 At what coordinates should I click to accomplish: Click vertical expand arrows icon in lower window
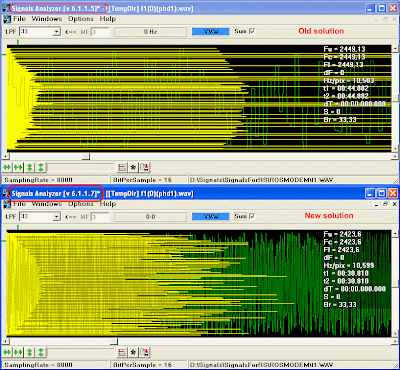tap(29, 352)
